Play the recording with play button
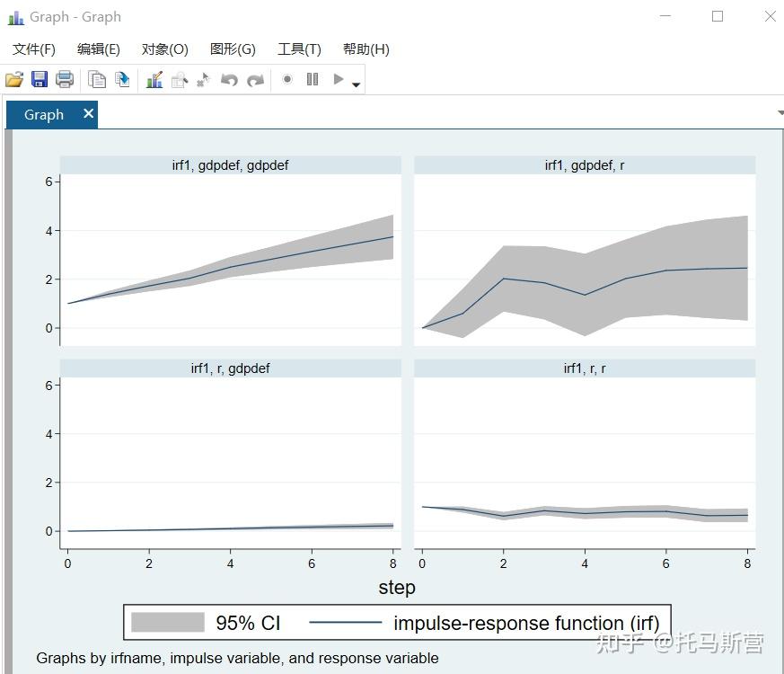Viewport: 784px width, 674px height. point(339,79)
